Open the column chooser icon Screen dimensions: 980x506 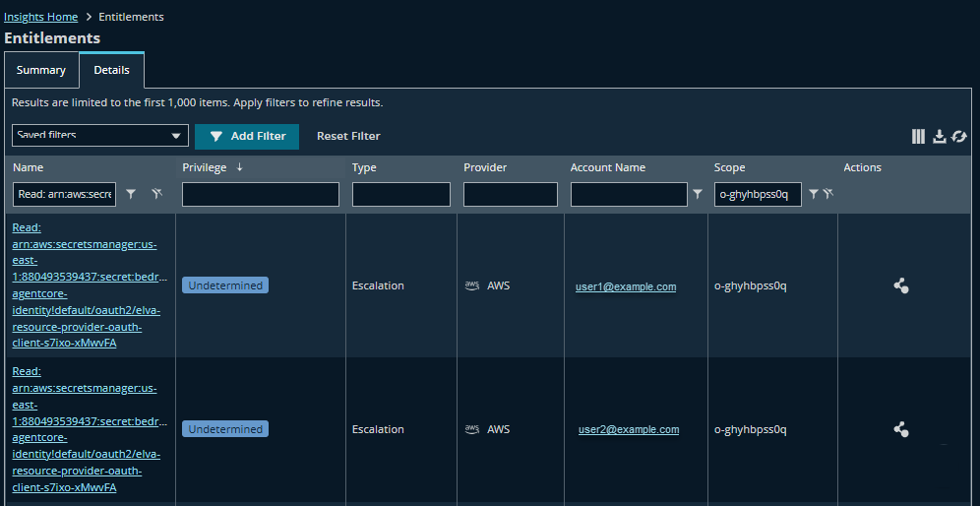917,137
